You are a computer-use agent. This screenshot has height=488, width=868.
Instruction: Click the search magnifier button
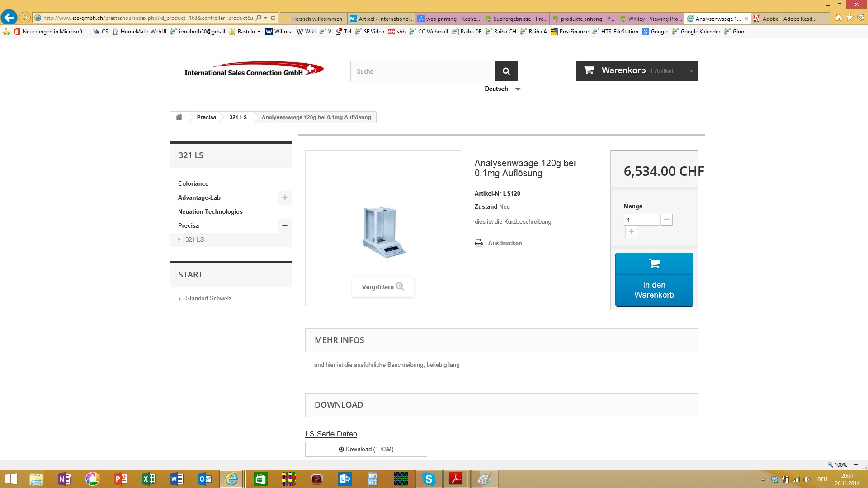[506, 71]
